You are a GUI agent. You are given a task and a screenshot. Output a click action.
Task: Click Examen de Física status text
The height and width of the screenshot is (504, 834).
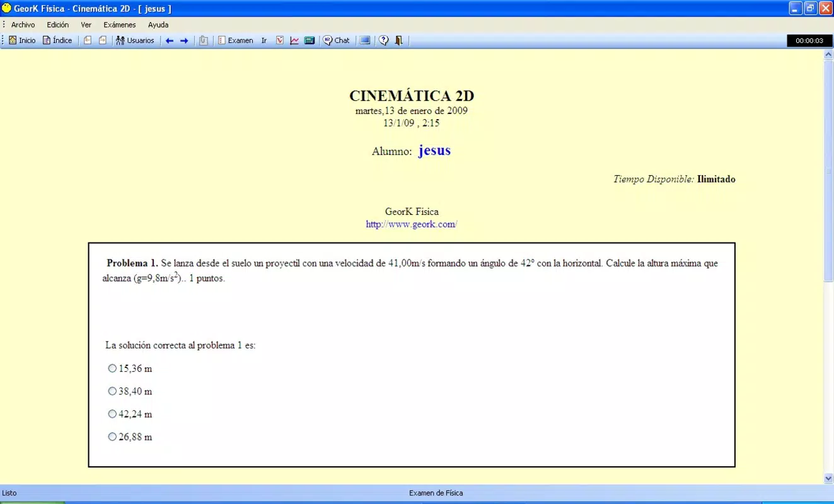point(436,493)
